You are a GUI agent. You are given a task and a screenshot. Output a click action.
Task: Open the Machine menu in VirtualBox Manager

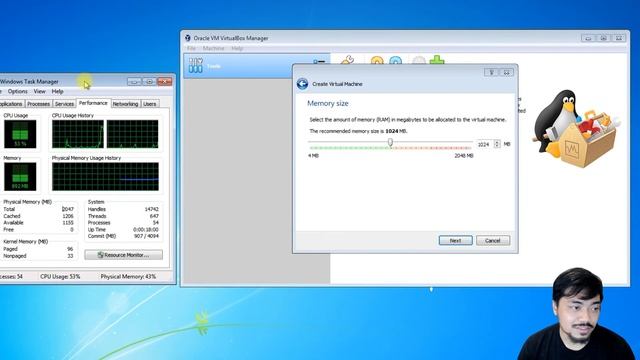213,48
